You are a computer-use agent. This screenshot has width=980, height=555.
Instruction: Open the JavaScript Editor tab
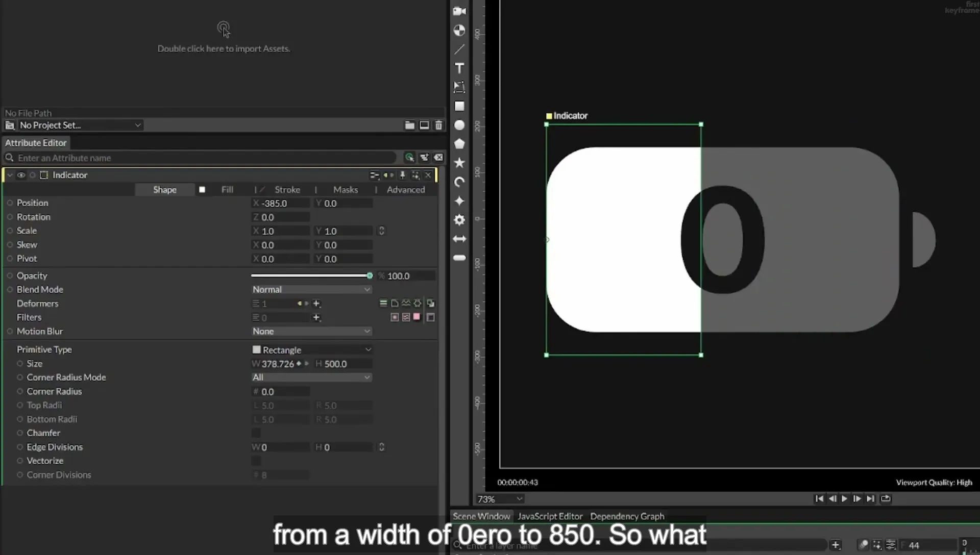[x=550, y=516]
